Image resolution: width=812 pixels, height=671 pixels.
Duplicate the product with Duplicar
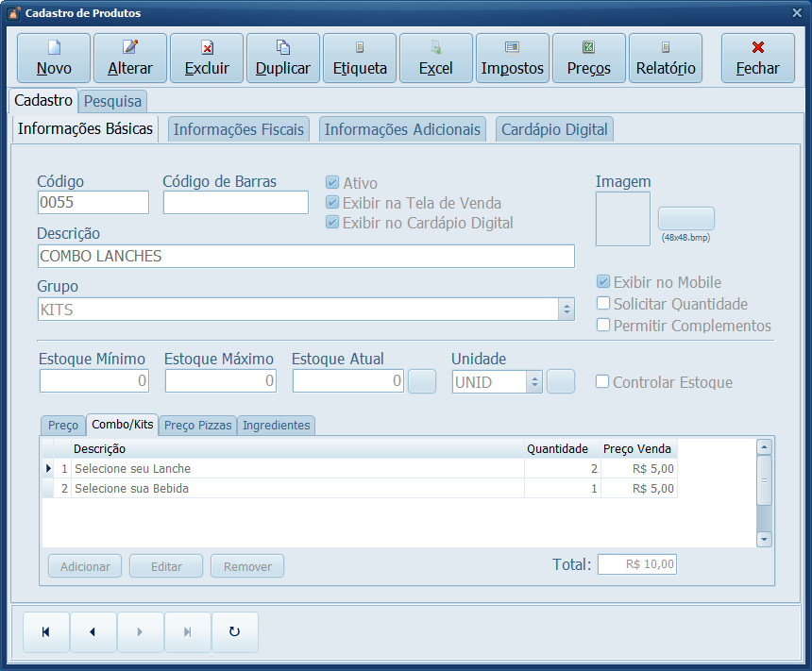coord(282,58)
